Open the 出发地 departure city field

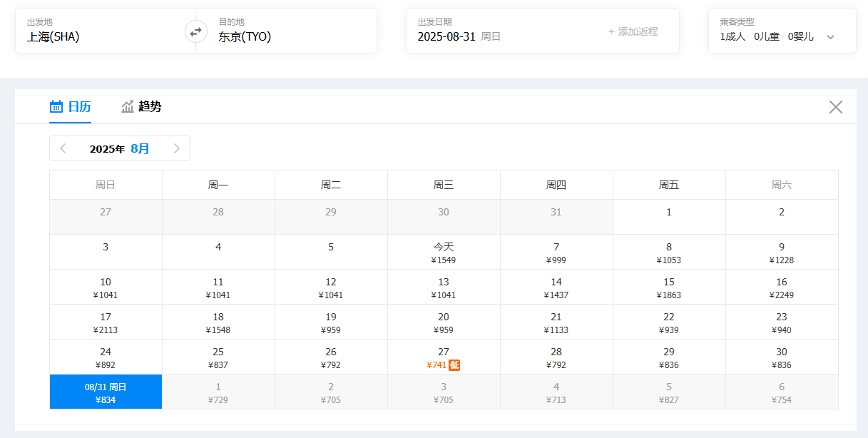[100, 31]
